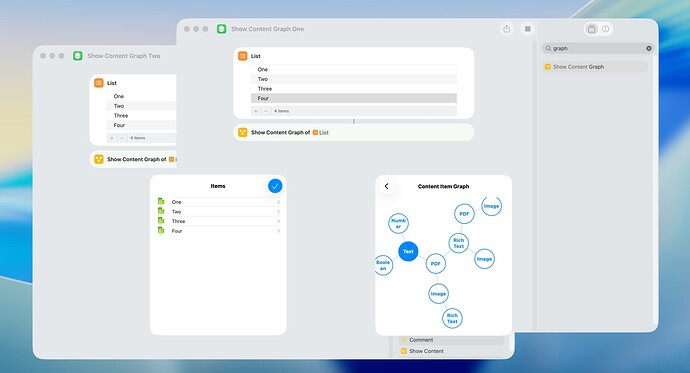Click the List action icon in Graph Two

(99, 83)
